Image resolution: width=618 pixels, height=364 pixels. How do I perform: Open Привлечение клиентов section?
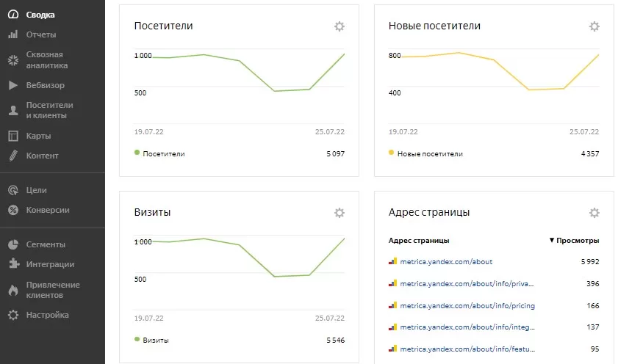click(53, 290)
